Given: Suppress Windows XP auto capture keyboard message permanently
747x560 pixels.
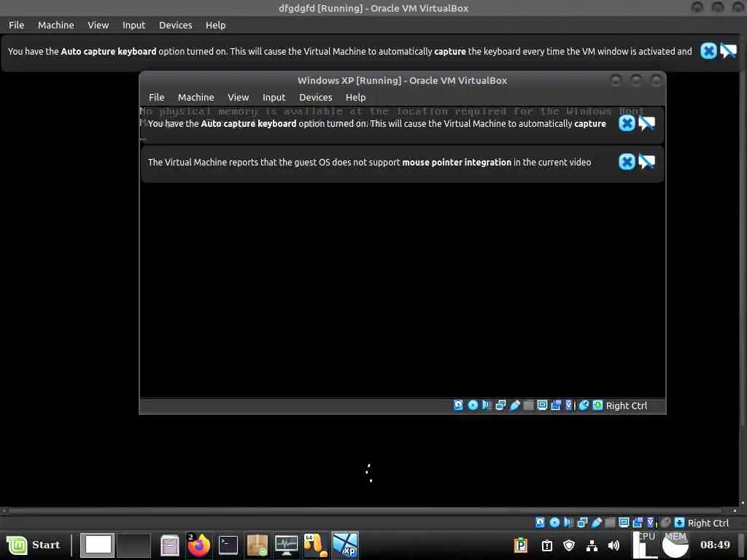Looking at the screenshot, I should tap(646, 123).
